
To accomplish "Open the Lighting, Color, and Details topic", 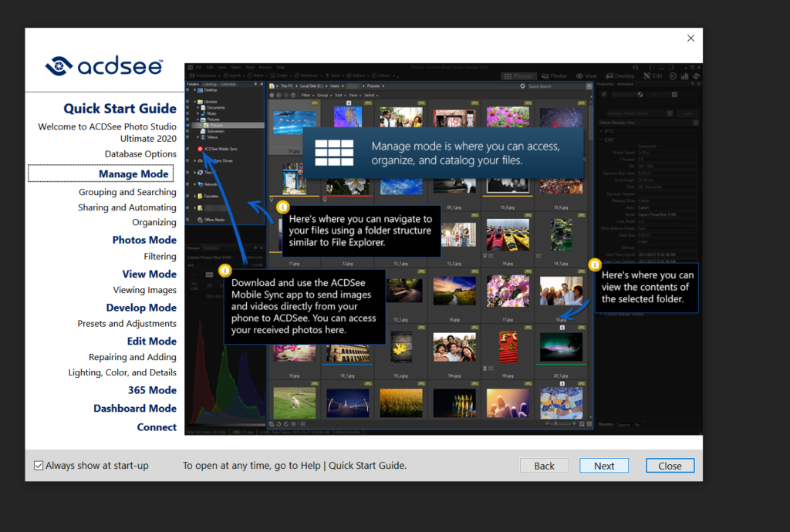I will 123,372.
